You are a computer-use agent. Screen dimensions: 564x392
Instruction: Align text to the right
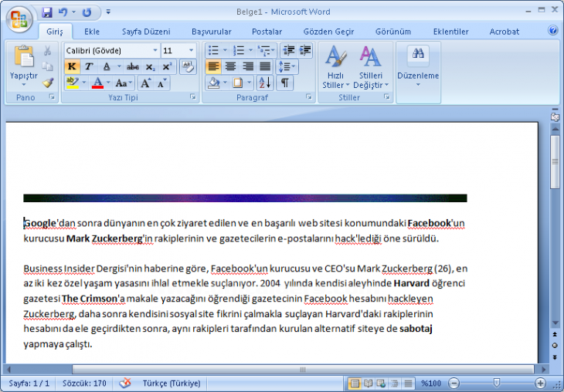tap(248, 66)
